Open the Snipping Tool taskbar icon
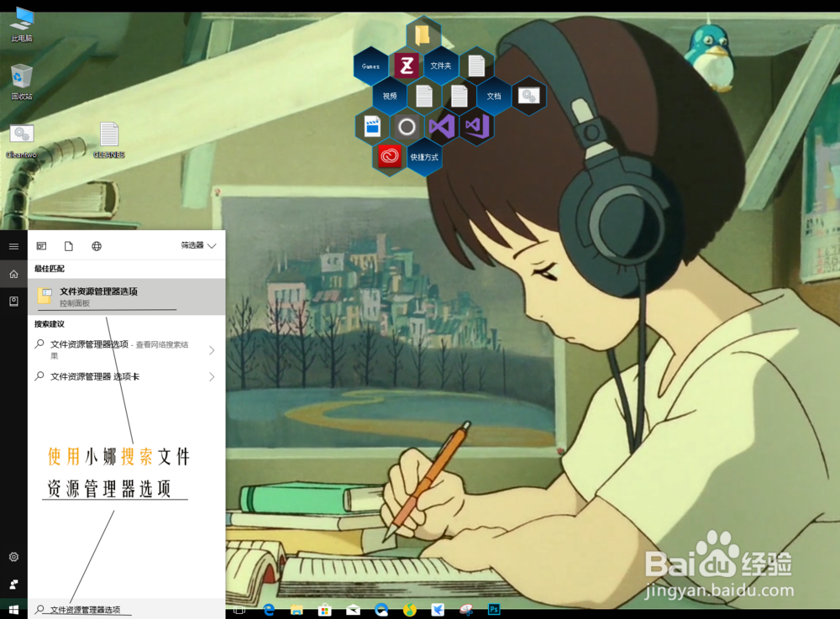Viewport: 840px width, 619px height. click(466, 610)
